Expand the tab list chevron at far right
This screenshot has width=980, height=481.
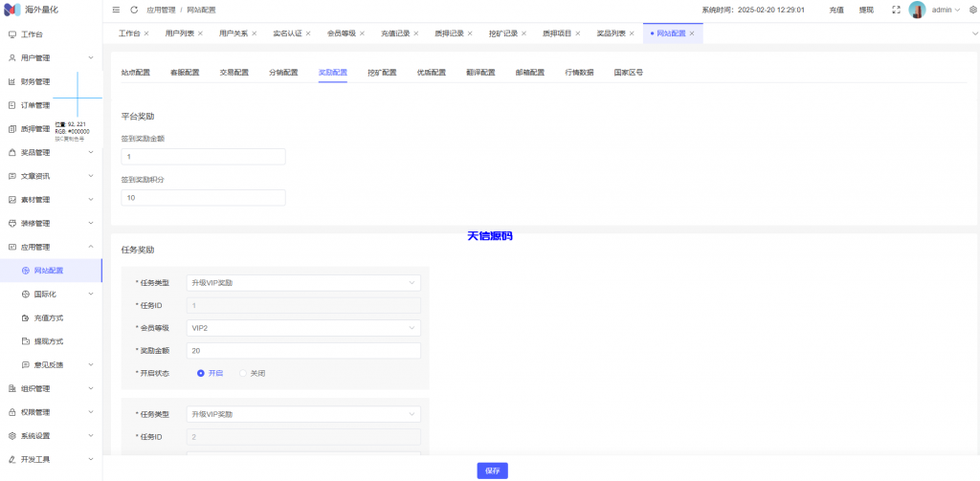tap(974, 33)
